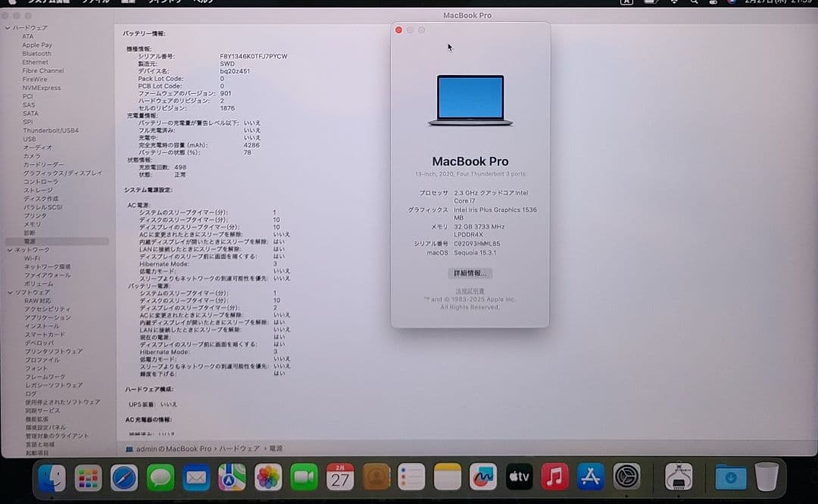Select Wi-Fi in the sidebar
The width and height of the screenshot is (818, 504).
(32, 259)
